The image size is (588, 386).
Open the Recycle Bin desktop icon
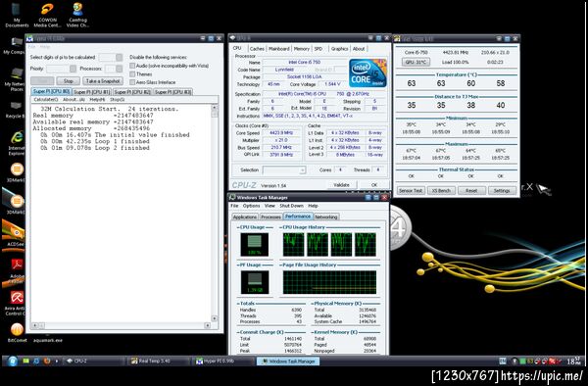15,110
